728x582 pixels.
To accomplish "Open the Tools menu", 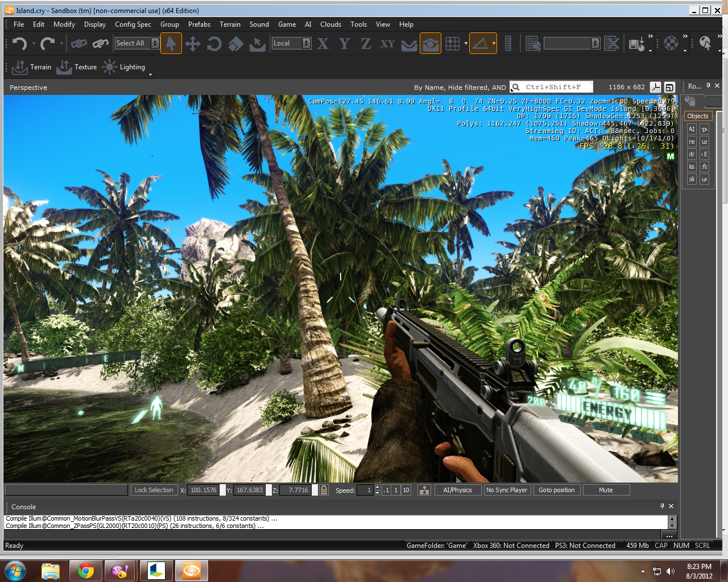I will [358, 24].
